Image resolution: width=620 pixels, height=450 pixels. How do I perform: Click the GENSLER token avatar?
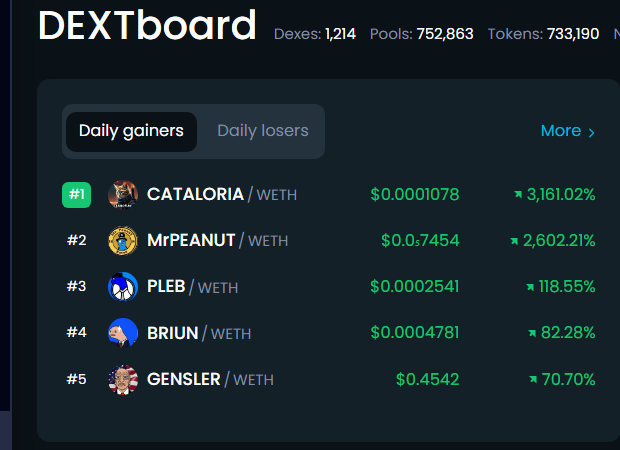click(123, 380)
